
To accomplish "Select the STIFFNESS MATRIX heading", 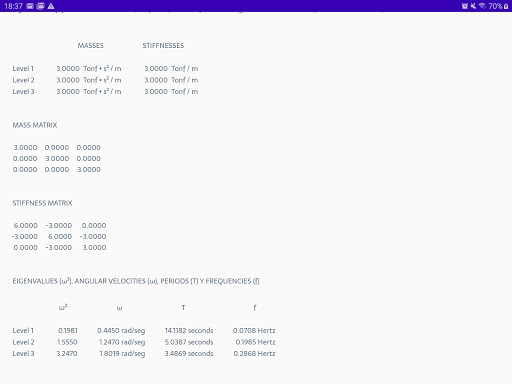I will 42,203.
